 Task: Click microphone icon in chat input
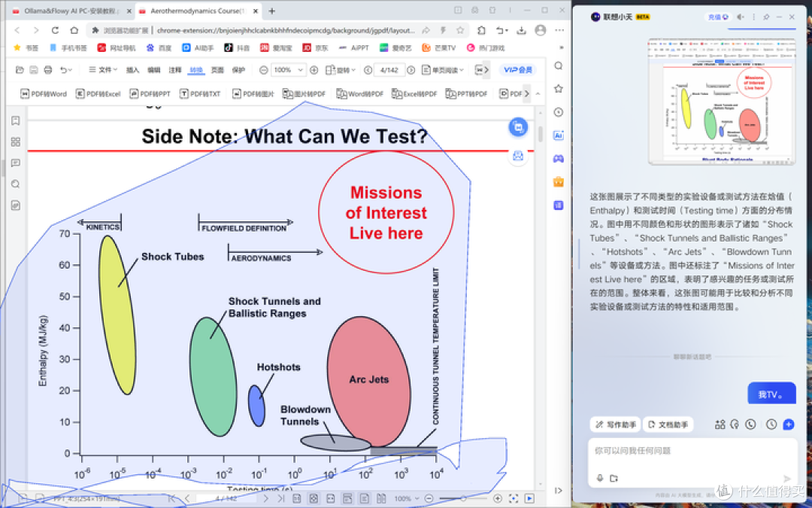[x=600, y=478]
